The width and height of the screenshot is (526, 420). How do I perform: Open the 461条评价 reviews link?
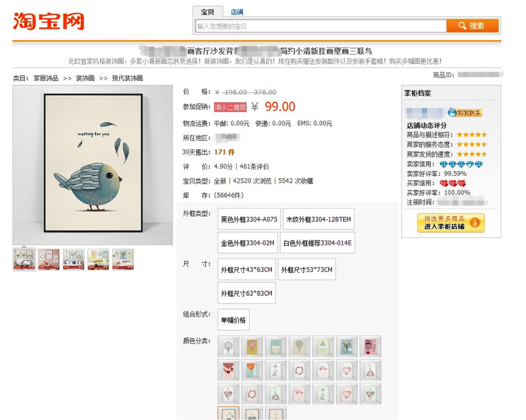254,166
